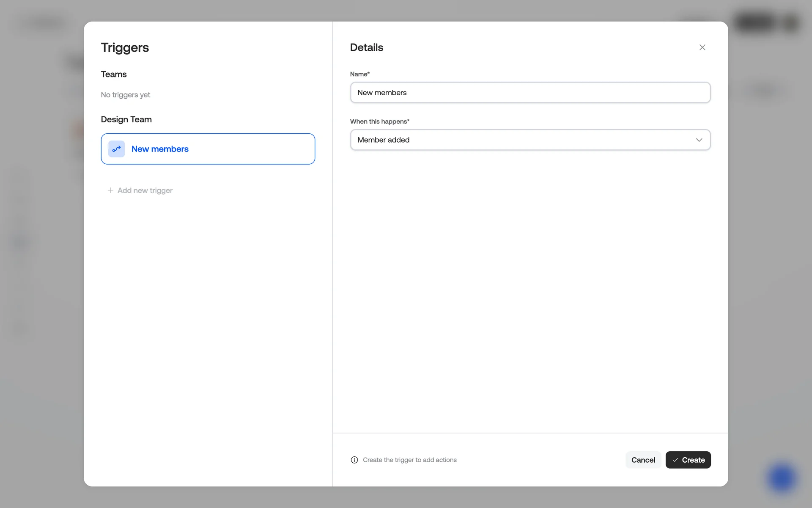
Task: Click the No triggers yet text
Action: pos(125,95)
